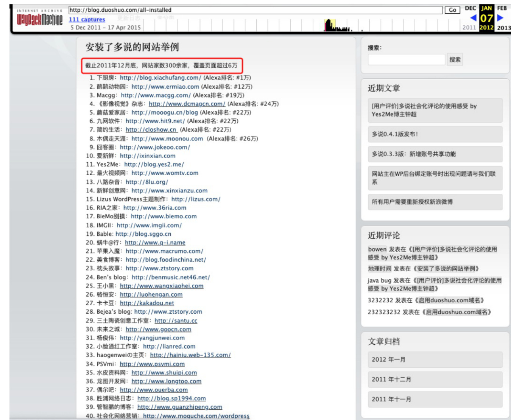Open www.36ria.com link

coord(155,208)
